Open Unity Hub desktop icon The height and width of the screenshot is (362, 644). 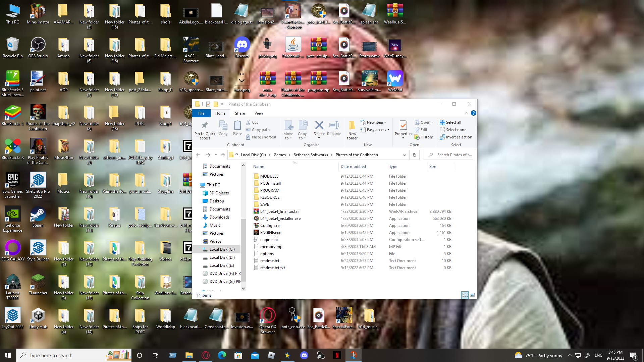[38, 318]
